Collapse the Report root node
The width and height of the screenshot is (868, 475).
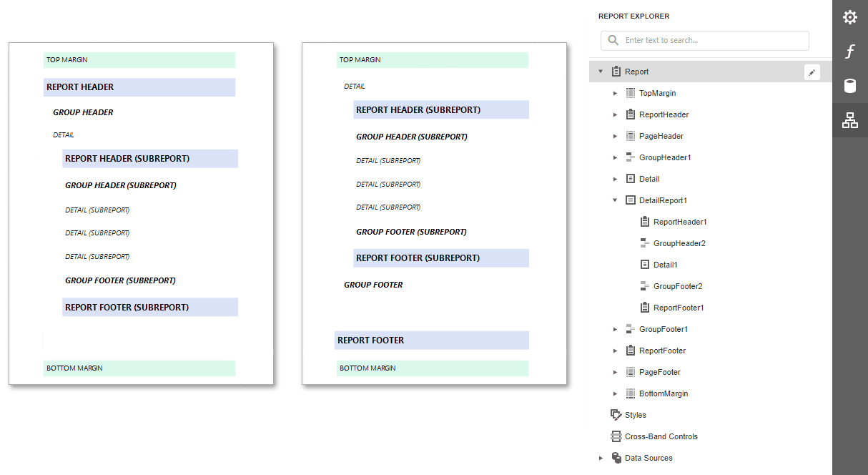pyautogui.click(x=600, y=72)
